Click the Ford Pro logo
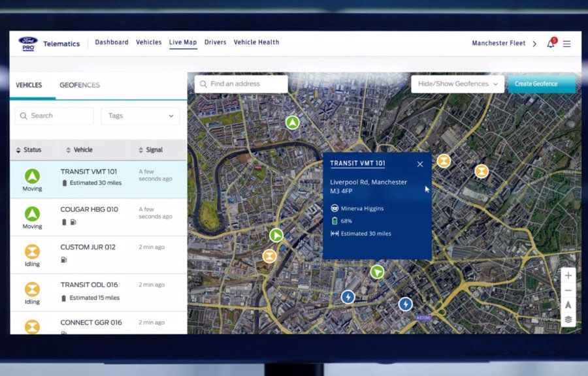Viewport: 588px width, 376px height. (27, 44)
